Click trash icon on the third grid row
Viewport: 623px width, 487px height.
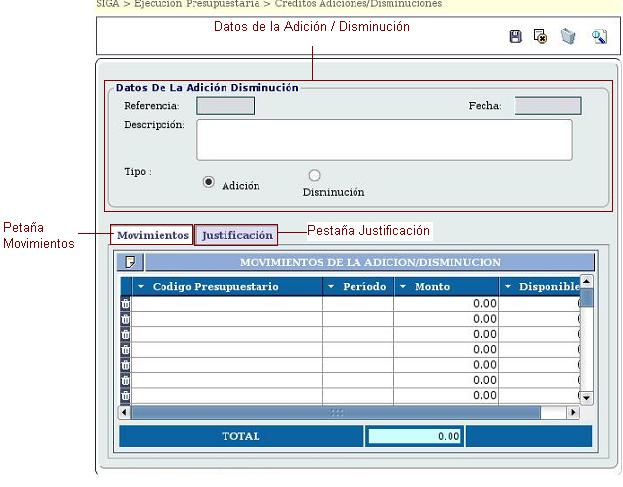(x=126, y=334)
